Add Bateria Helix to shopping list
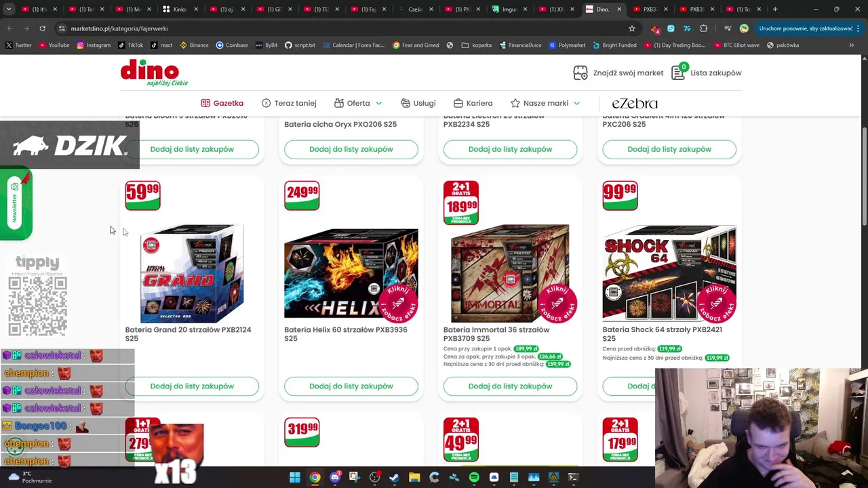The height and width of the screenshot is (488, 868). [x=351, y=386]
